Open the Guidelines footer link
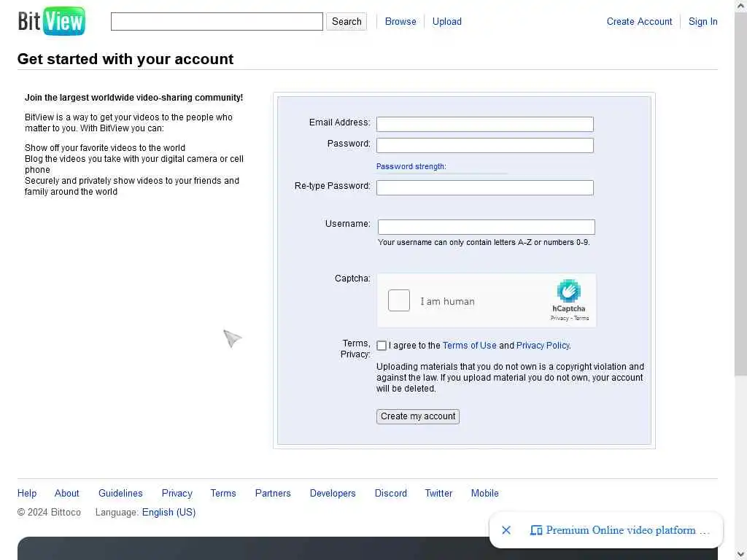Viewport: 747px width, 560px height. point(120,494)
